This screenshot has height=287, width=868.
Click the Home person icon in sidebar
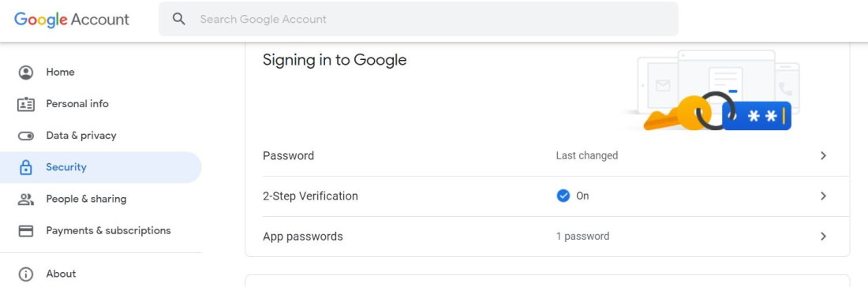click(x=26, y=73)
